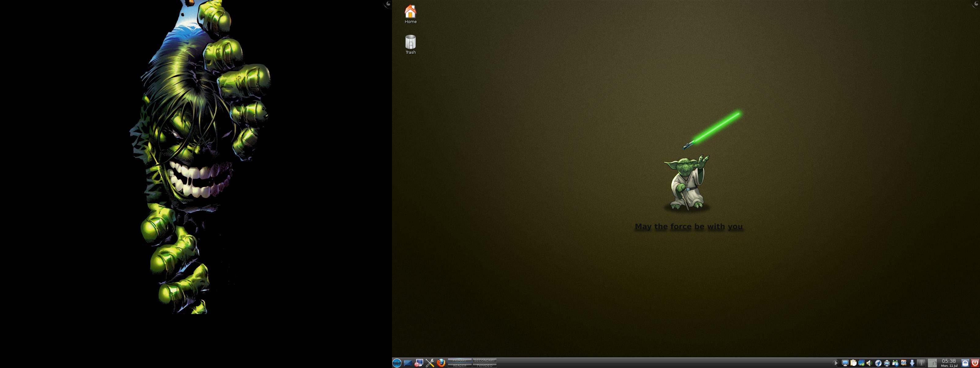Switch to PRIMARY desktop in pager
The width and height of the screenshot is (980, 368).
pyautogui.click(x=460, y=360)
